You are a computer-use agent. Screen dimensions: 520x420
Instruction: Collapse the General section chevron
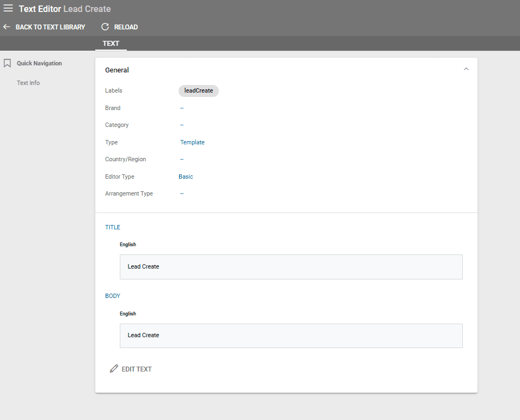click(x=466, y=69)
